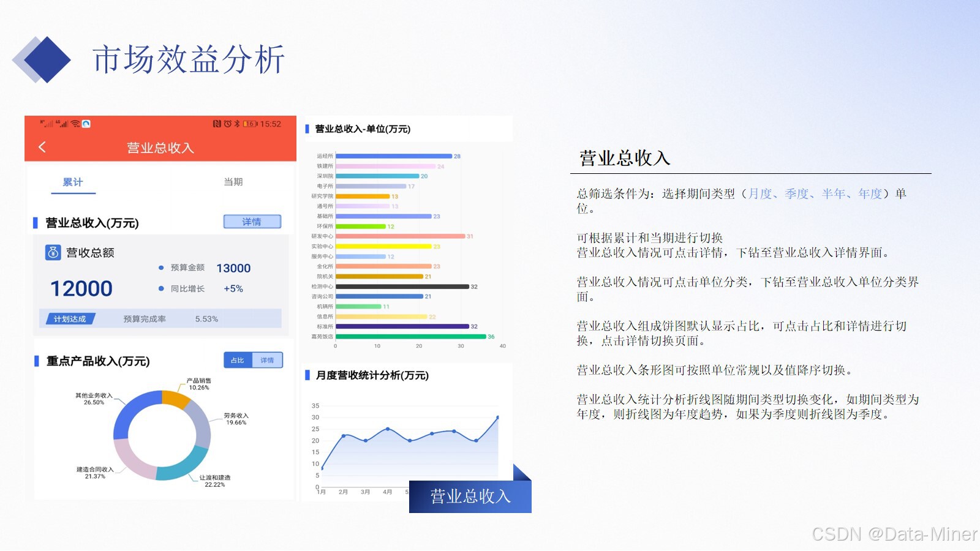980x551 pixels.
Task: Click the 运经所 bar in the chart
Action: (394, 156)
